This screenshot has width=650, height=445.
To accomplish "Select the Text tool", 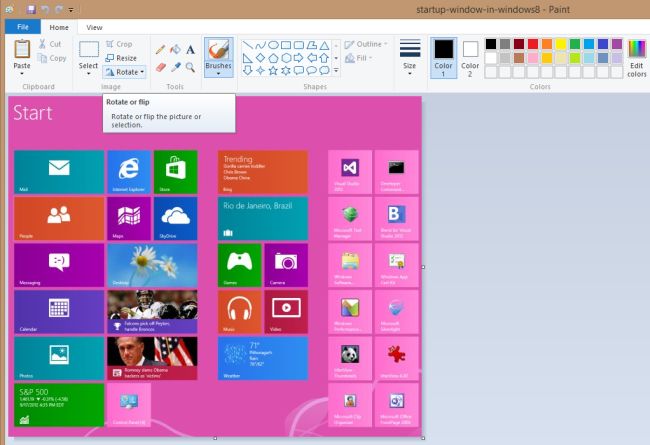I will [190, 50].
